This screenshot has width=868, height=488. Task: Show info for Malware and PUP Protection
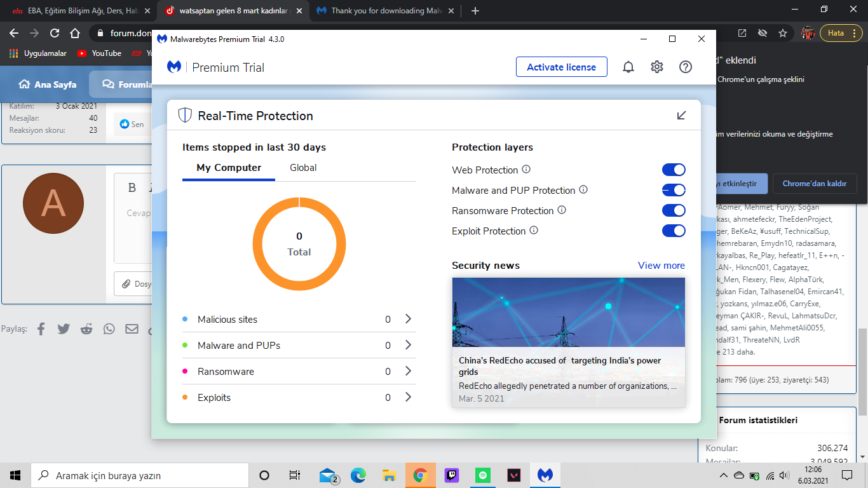pos(583,190)
